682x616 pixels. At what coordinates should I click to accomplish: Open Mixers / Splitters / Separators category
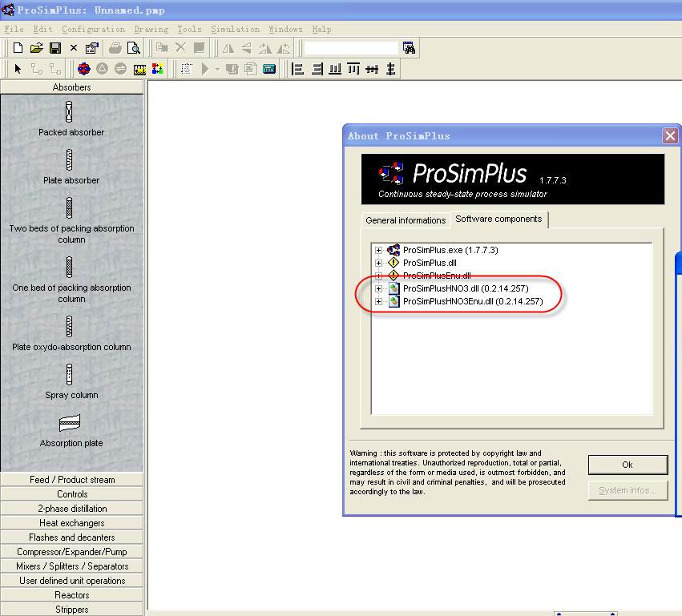pyautogui.click(x=72, y=566)
